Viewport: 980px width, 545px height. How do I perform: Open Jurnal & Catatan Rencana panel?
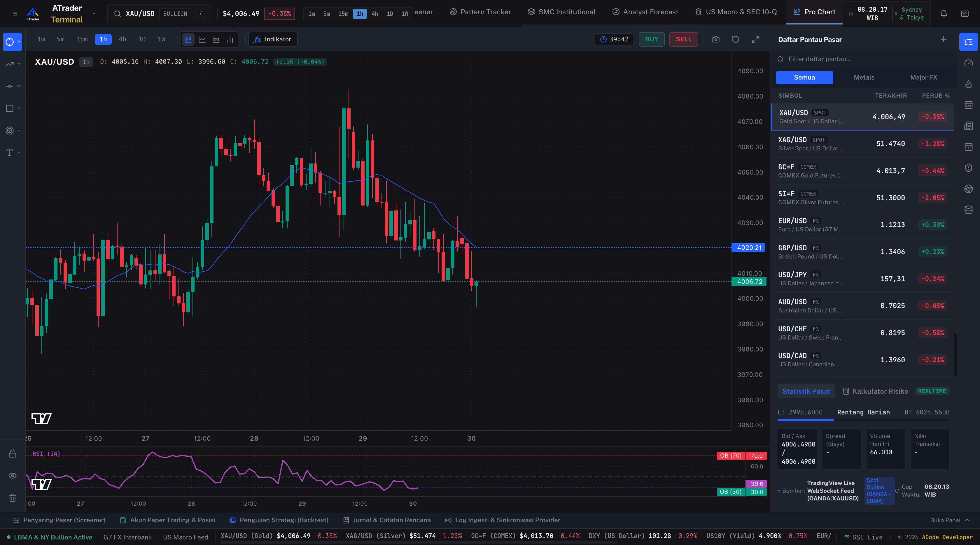[x=387, y=520]
